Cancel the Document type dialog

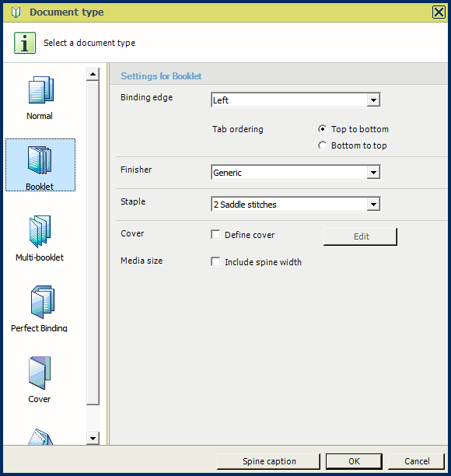point(417,461)
